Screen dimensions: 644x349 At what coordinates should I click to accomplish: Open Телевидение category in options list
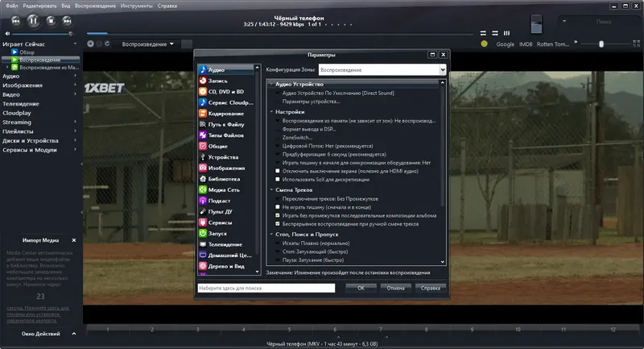(x=225, y=244)
